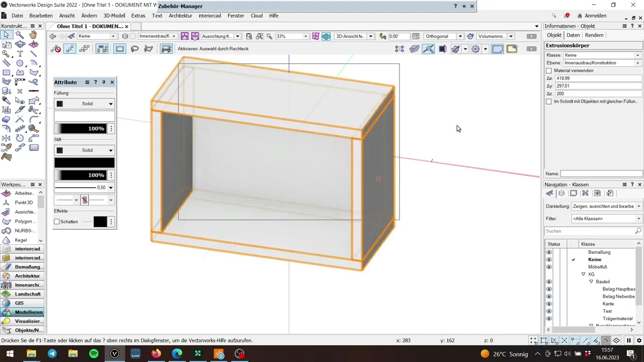The width and height of the screenshot is (644, 362).
Task: Choose the Mirror tool
Action: 7,138
